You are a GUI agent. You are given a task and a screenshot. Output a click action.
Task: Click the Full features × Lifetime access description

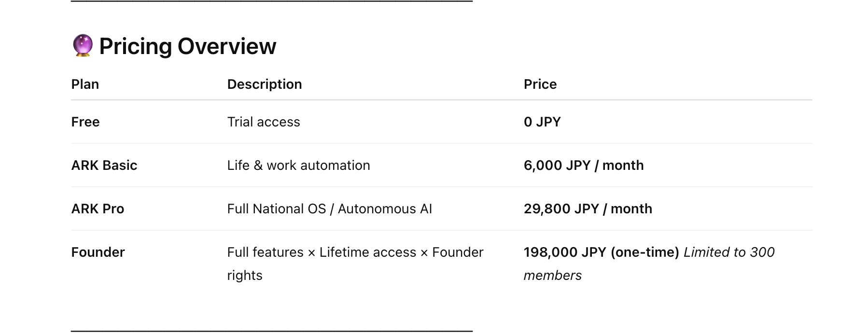click(355, 252)
